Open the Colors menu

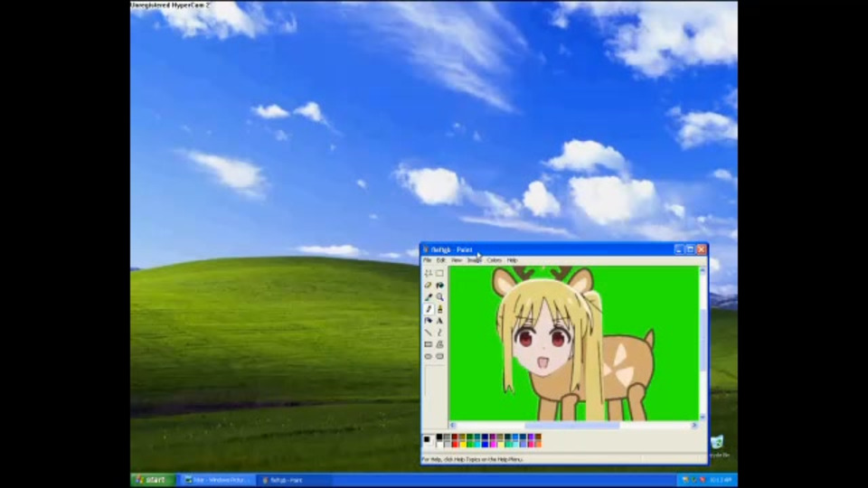[495, 260]
